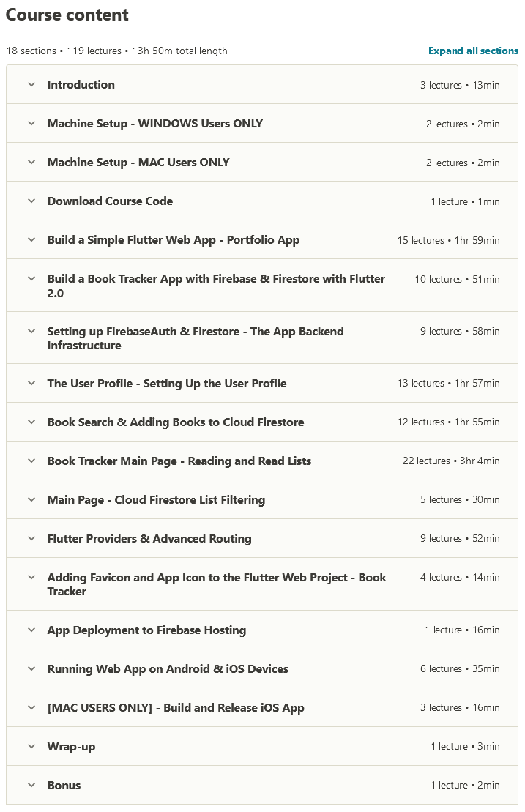
Task: Click chevron next to Portfolio App section
Action: [x=31, y=239]
